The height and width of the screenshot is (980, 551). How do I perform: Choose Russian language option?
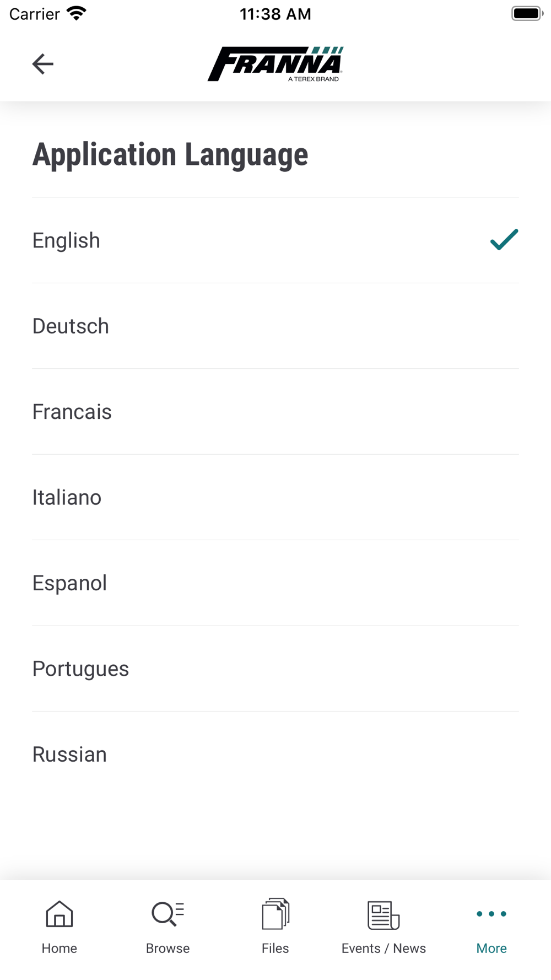pyautogui.click(x=69, y=755)
